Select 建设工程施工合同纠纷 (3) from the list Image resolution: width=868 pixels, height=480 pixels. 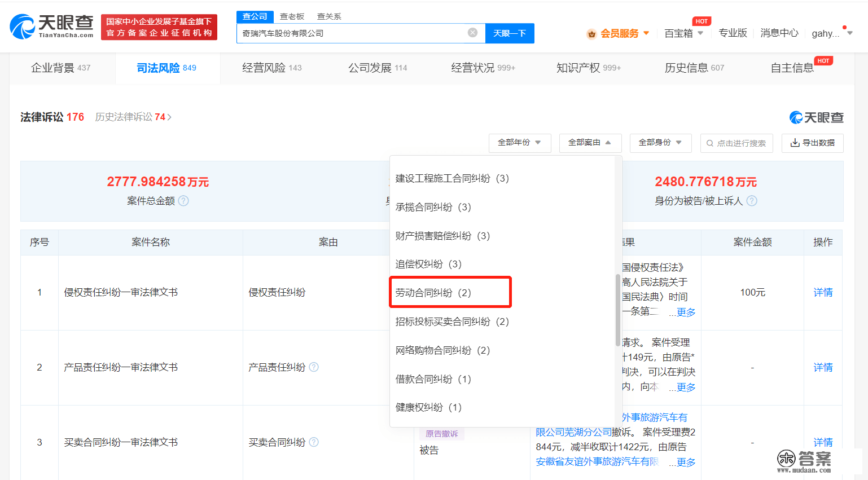452,178
